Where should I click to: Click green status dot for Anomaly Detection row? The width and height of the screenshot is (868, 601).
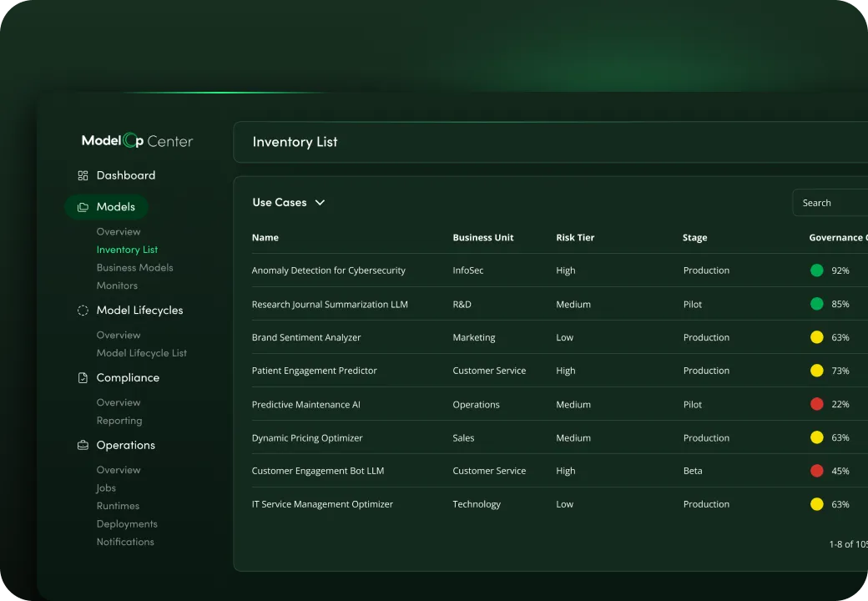[816, 270]
